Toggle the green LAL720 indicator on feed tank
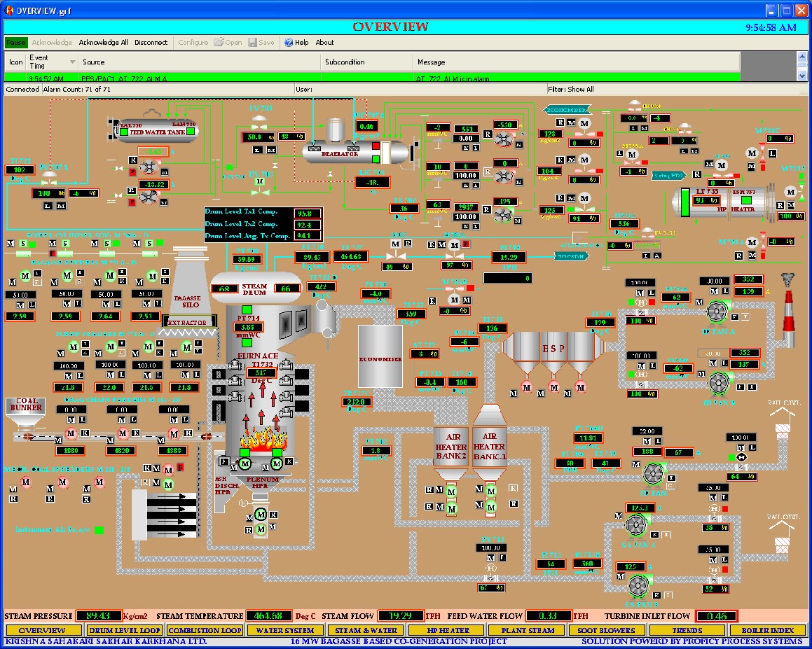The width and height of the screenshot is (812, 649). 124,132
